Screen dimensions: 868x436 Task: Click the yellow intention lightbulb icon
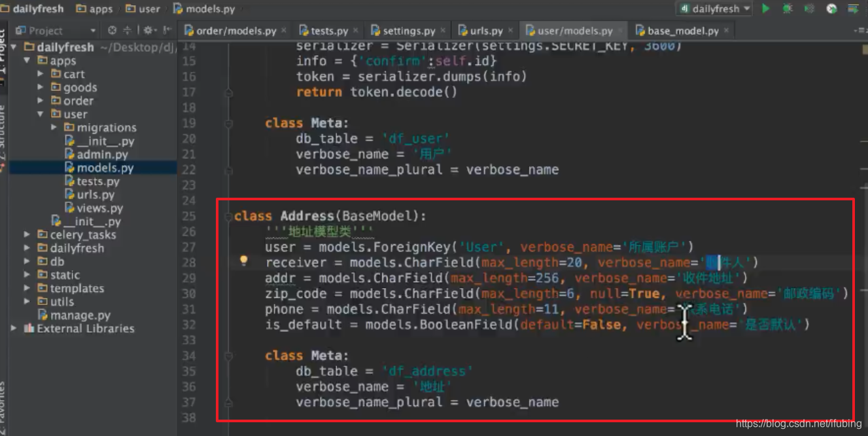tap(243, 261)
